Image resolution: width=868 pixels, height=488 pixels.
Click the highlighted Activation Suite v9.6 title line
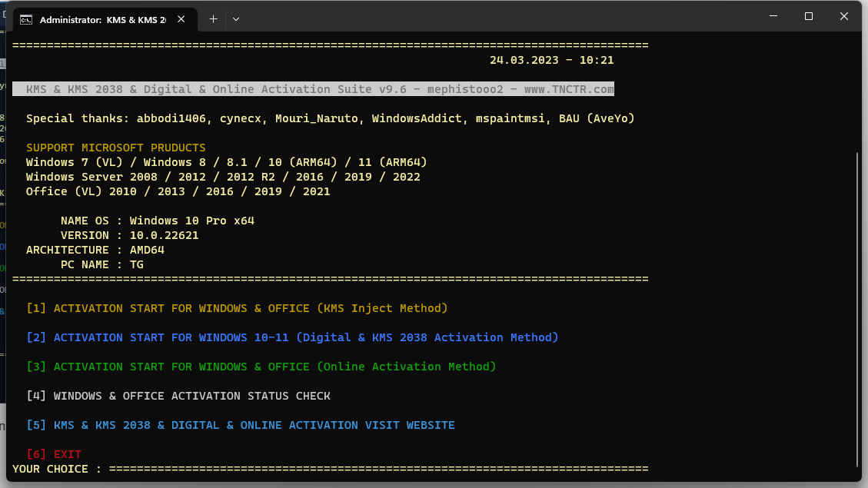(x=314, y=89)
